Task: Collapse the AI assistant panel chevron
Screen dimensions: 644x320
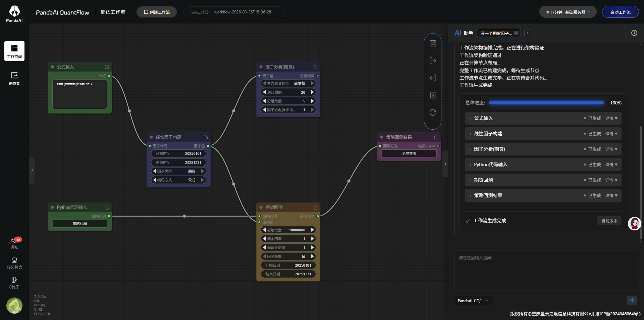Action: point(445,164)
